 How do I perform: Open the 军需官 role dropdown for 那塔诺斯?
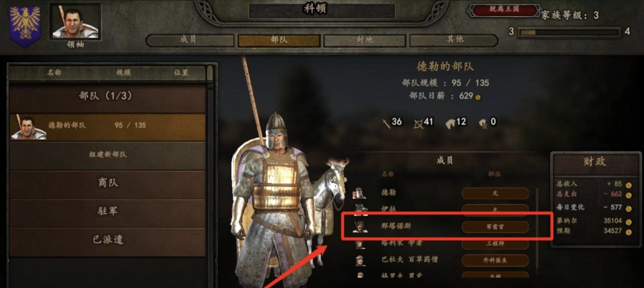pos(495,226)
